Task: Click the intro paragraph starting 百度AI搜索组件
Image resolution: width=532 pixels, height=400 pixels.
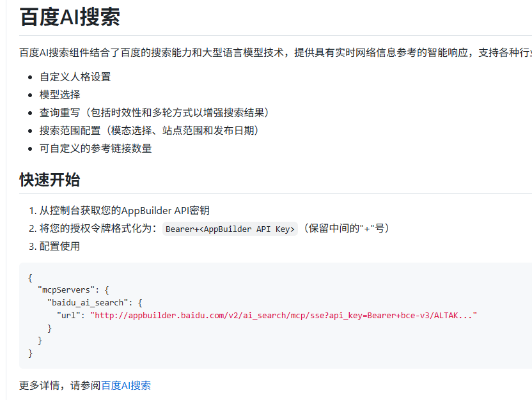Action: (276, 52)
